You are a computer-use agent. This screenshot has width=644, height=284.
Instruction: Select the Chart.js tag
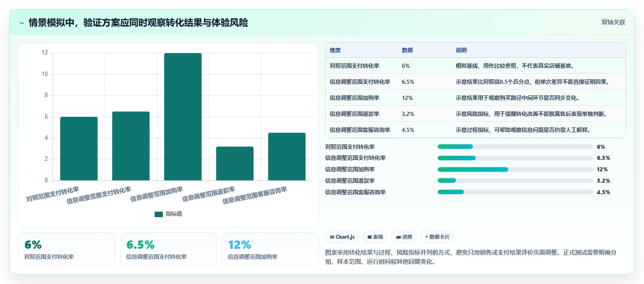point(342,237)
